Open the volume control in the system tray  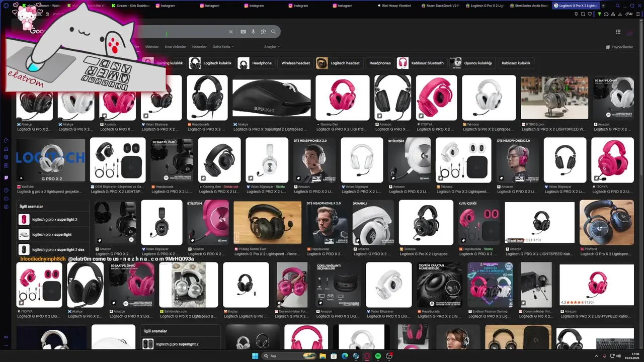point(618,356)
